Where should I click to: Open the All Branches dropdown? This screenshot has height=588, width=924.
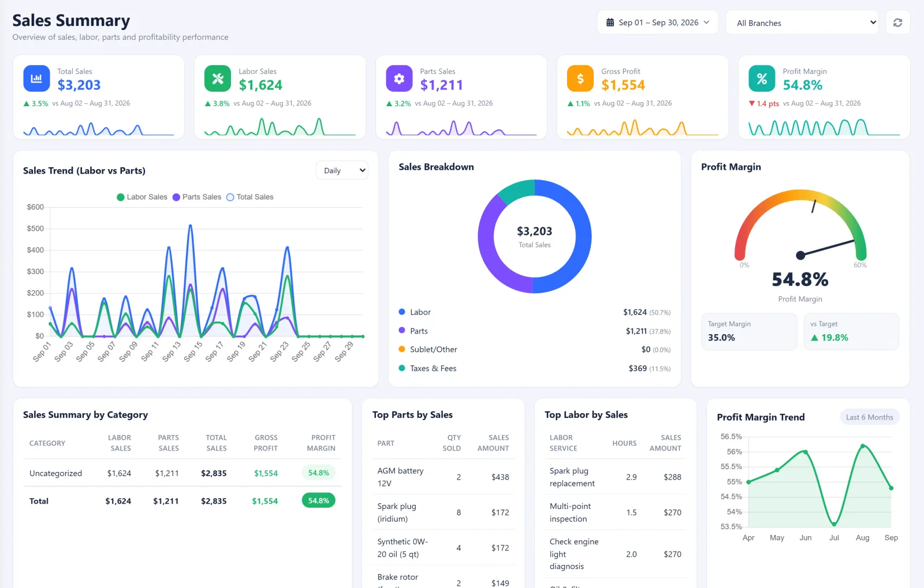(x=802, y=23)
